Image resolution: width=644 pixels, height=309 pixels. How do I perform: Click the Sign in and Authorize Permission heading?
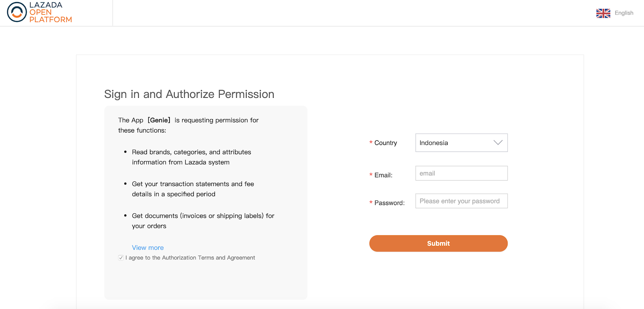pos(189,94)
